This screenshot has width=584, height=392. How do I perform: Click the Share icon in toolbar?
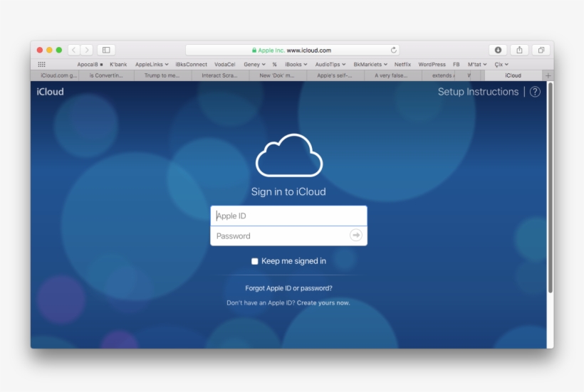coord(519,50)
